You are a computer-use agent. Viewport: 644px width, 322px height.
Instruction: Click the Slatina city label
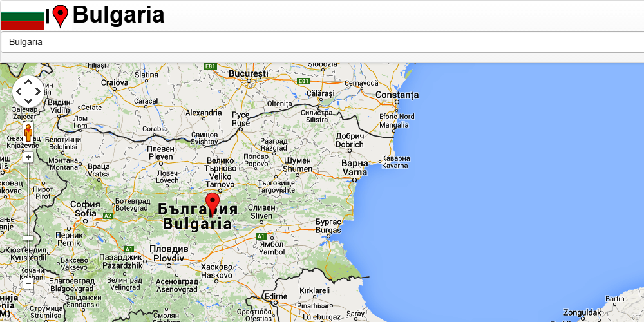(147, 75)
